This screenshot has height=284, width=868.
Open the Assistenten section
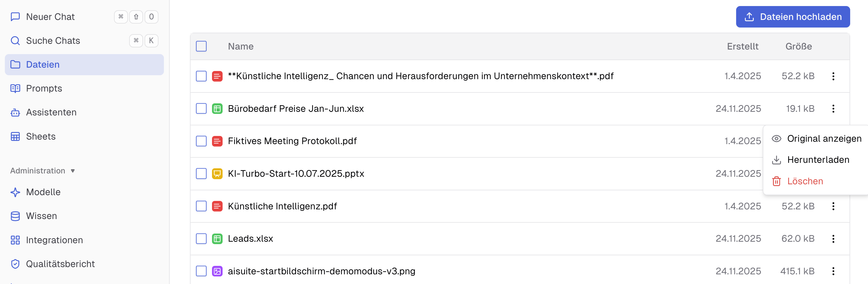51,112
